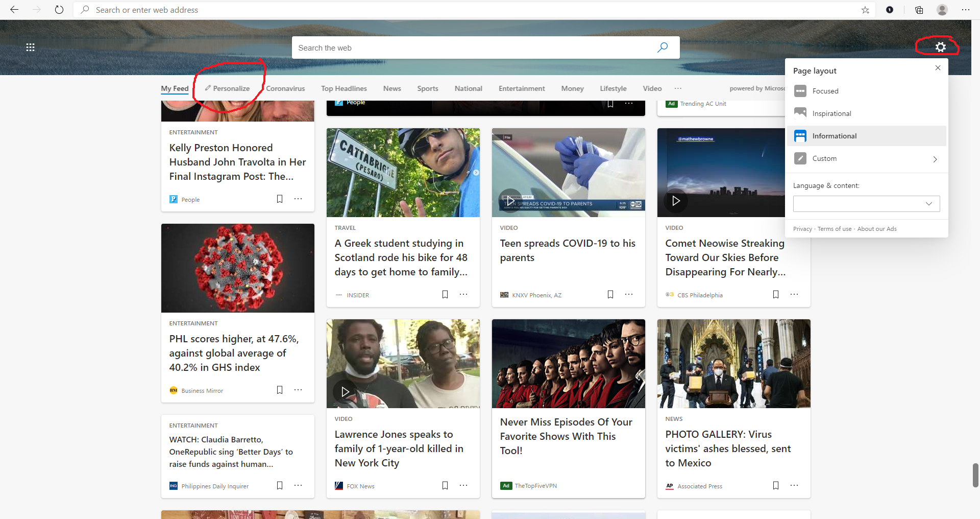Viewport: 980px width, 519px height.
Task: Click the profile avatar icon
Action: (942, 10)
